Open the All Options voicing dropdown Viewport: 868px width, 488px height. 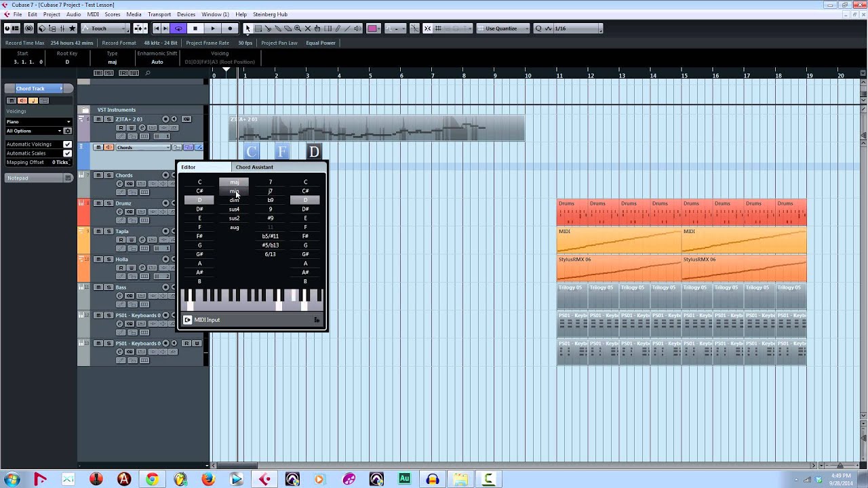pyautogui.click(x=33, y=131)
